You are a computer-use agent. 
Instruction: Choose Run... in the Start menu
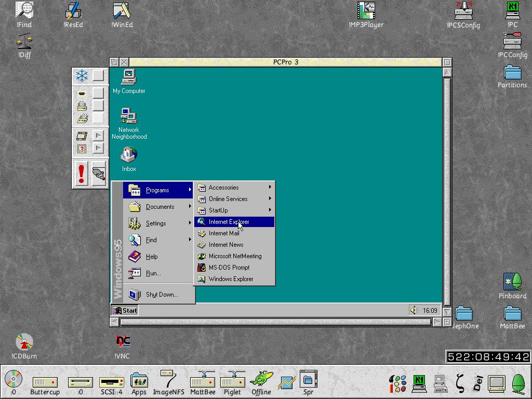click(x=158, y=273)
